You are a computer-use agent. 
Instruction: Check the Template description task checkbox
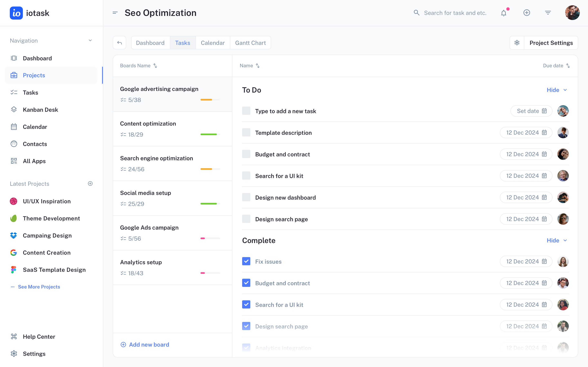(x=246, y=133)
